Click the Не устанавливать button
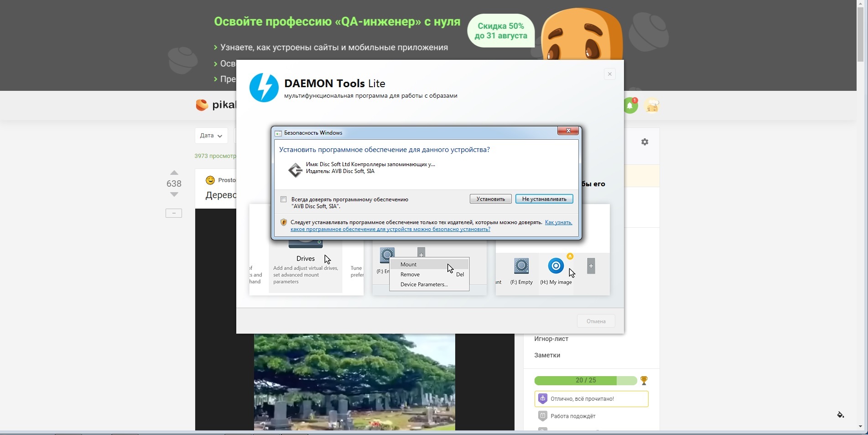 [x=544, y=199]
